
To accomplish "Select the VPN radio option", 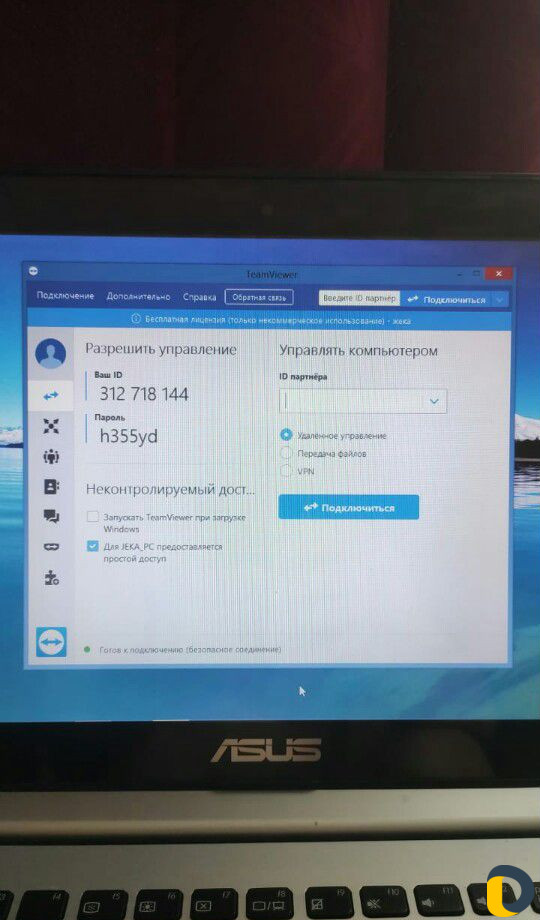I will tap(286, 471).
